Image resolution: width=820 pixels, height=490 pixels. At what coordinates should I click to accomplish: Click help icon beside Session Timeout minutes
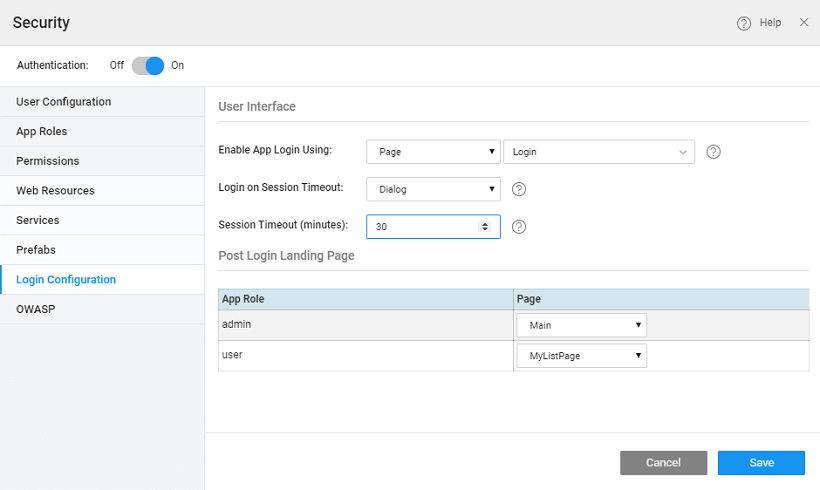tap(519, 227)
